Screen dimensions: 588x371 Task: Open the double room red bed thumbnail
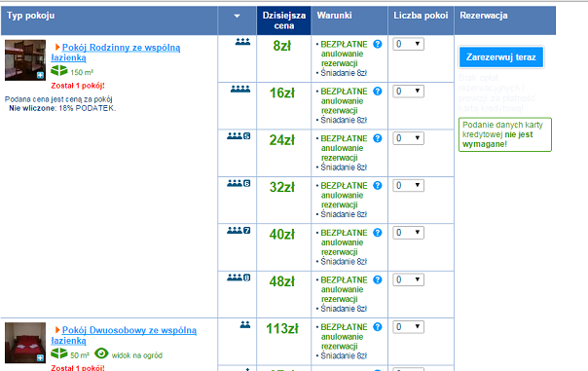click(x=25, y=343)
